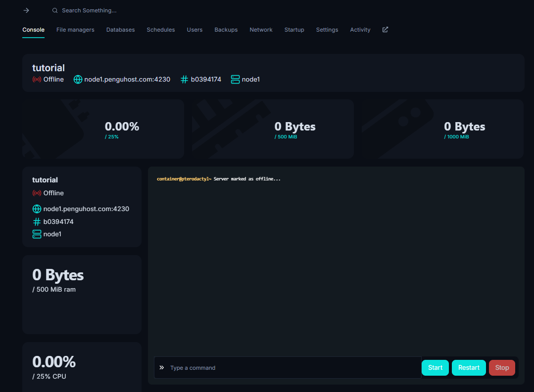534x392 pixels.
Task: View the Activity tab
Action: pos(360,30)
